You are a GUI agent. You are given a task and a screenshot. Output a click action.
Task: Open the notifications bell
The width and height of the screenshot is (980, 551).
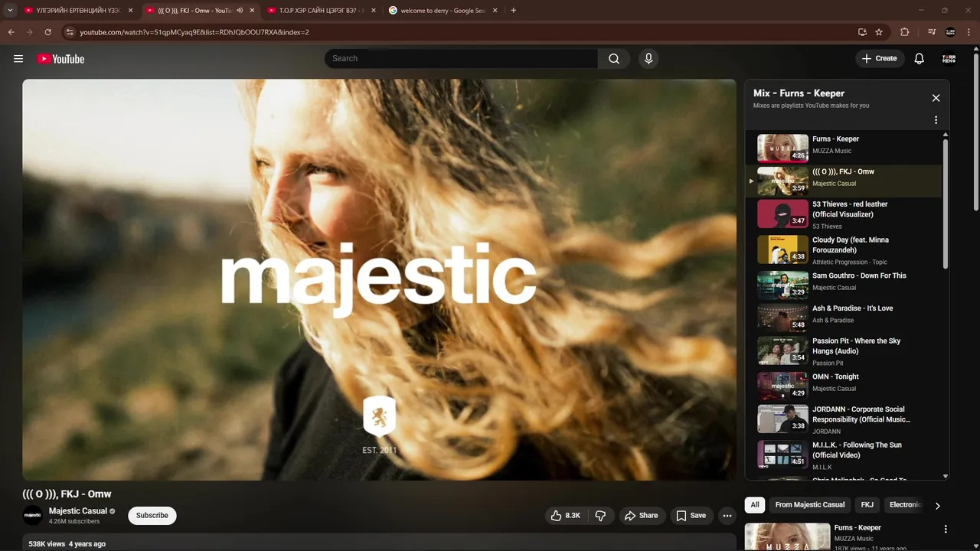pos(920,59)
